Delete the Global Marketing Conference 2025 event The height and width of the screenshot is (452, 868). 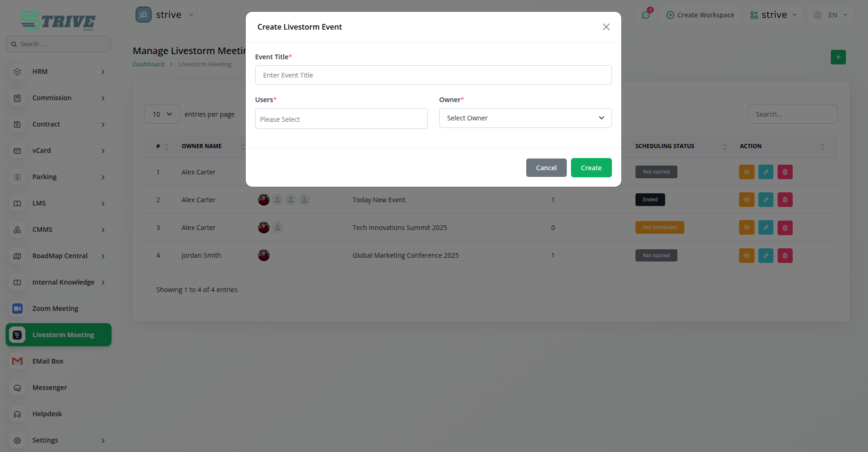(785, 256)
